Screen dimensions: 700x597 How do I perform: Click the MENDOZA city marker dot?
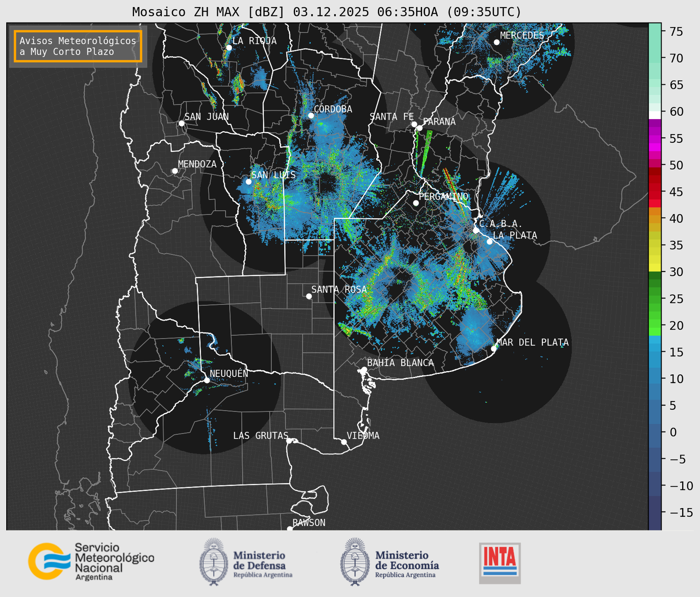pos(175,171)
